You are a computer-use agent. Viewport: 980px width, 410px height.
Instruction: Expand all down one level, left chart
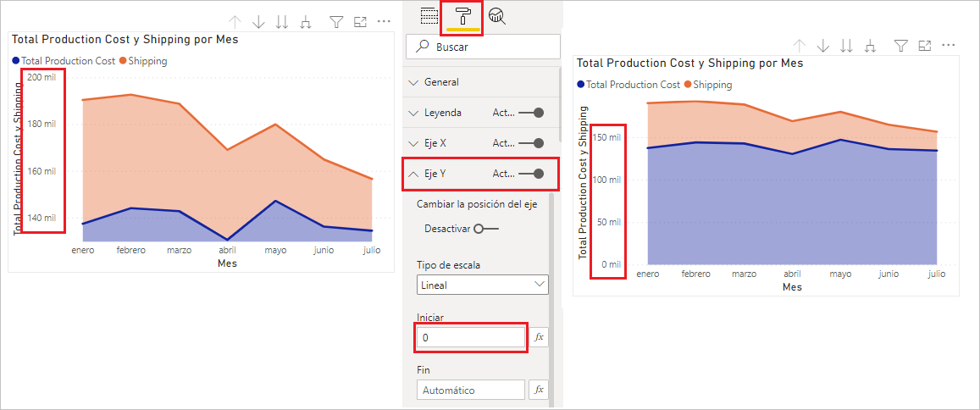click(306, 22)
